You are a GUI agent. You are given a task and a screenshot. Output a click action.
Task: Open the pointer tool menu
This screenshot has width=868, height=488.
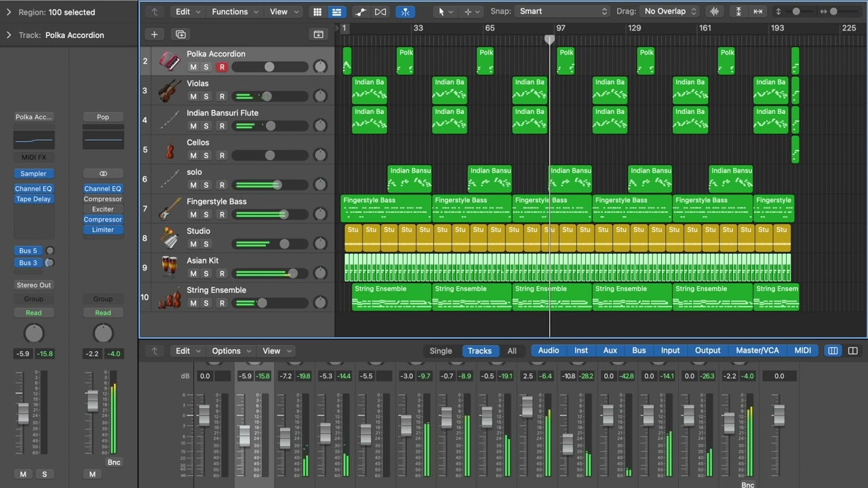(446, 12)
